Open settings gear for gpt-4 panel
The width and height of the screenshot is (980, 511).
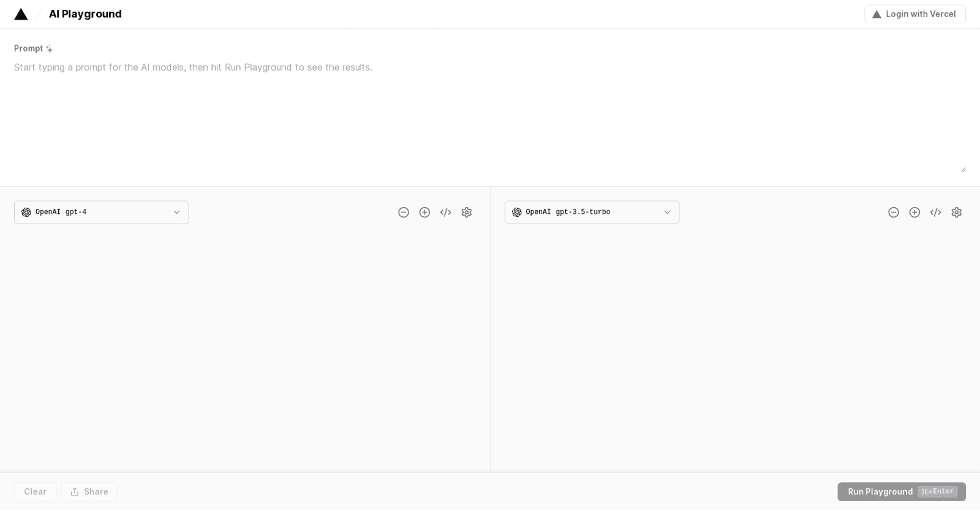[467, 213]
